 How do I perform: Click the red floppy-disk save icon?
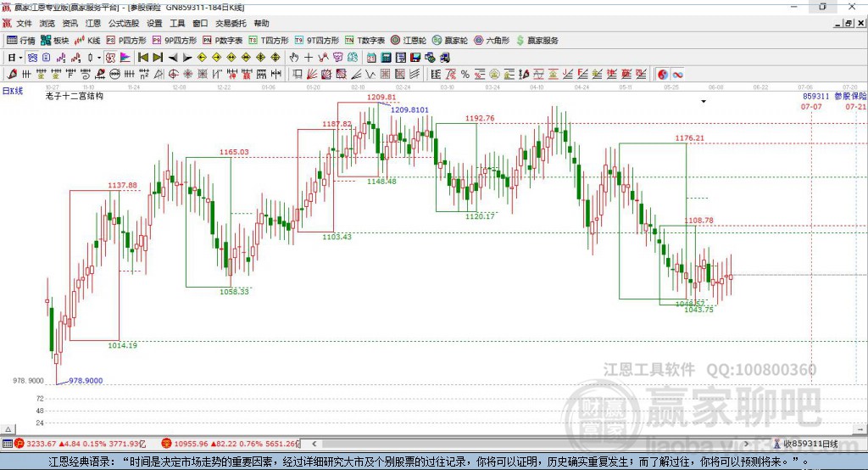(415, 58)
